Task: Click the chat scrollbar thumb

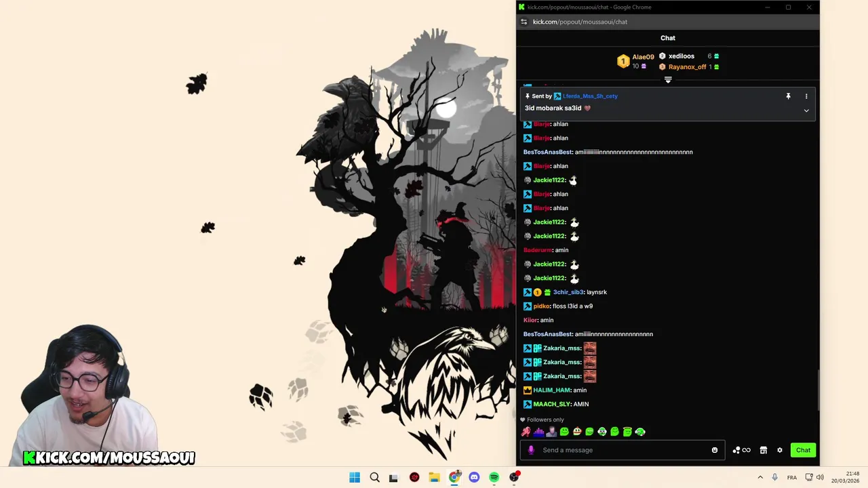Action: (817, 390)
